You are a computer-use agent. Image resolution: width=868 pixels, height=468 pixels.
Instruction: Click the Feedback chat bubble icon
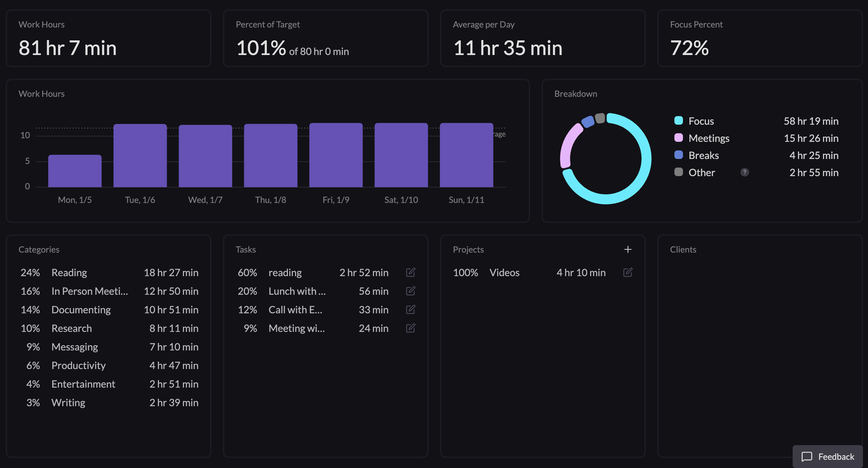point(807,457)
